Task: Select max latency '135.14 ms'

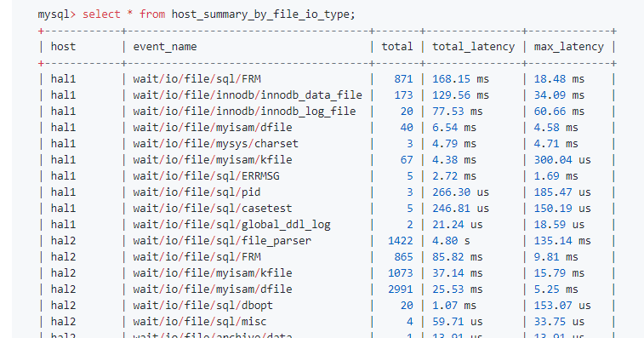Action: click(x=562, y=241)
